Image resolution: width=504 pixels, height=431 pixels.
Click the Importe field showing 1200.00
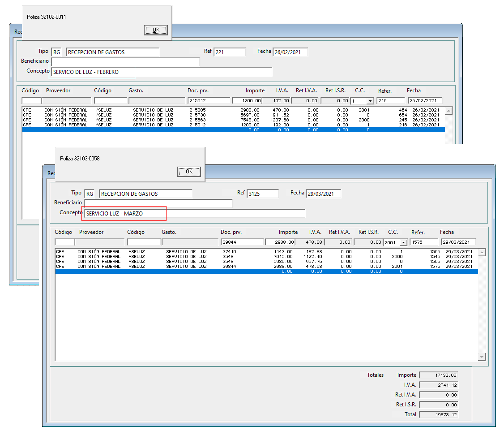click(247, 101)
